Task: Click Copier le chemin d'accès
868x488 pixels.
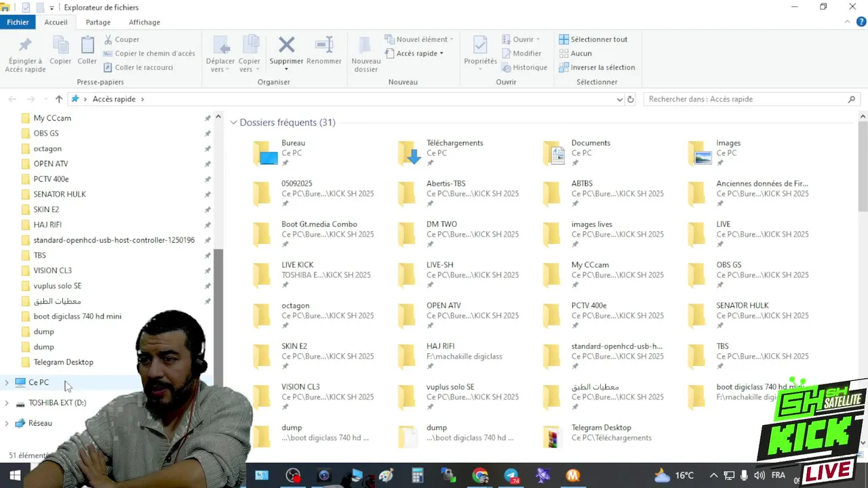Action: click(149, 54)
